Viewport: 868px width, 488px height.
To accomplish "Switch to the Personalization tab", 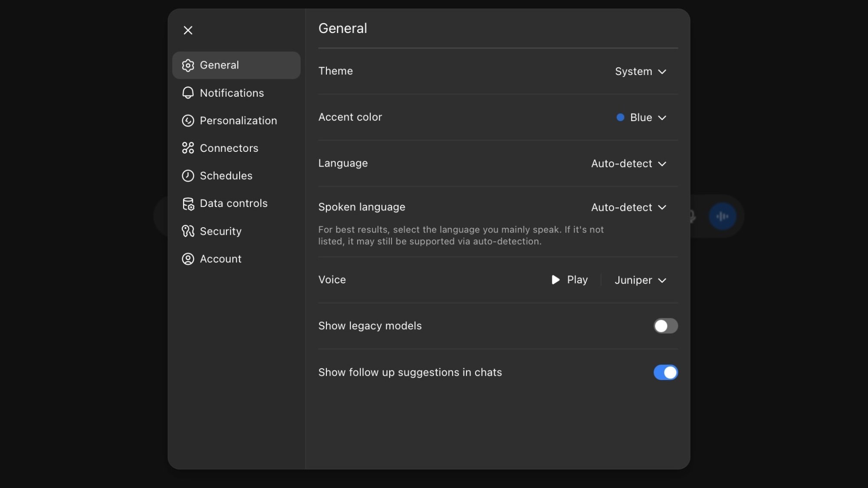I will pos(236,121).
